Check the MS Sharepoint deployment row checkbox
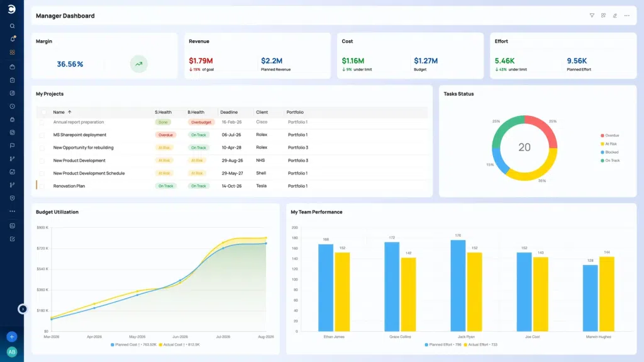 [x=42, y=135]
